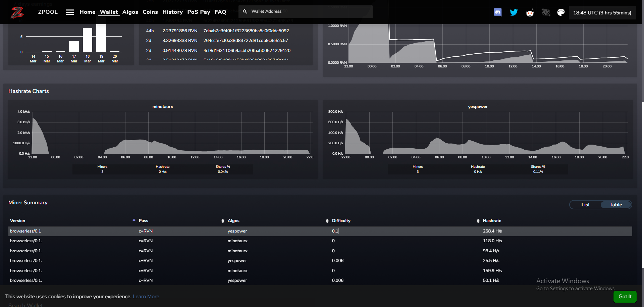
Task: Sort miners by Difficulty column header
Action: tap(341, 221)
